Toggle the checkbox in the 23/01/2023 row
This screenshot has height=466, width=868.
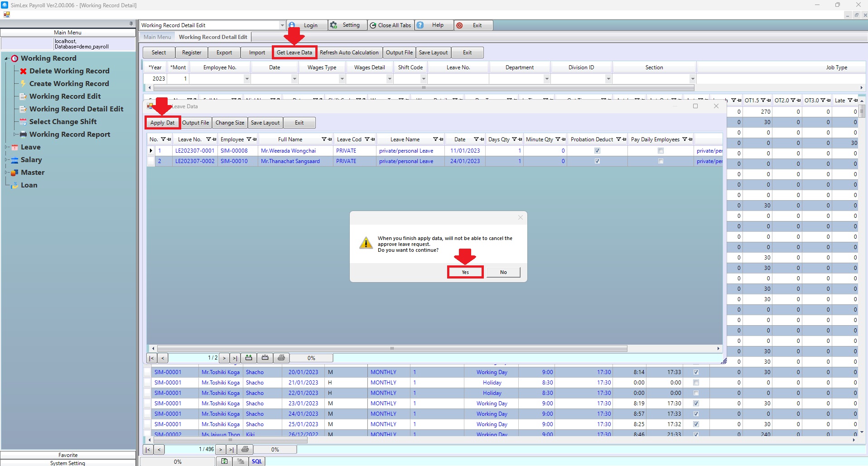(x=696, y=404)
